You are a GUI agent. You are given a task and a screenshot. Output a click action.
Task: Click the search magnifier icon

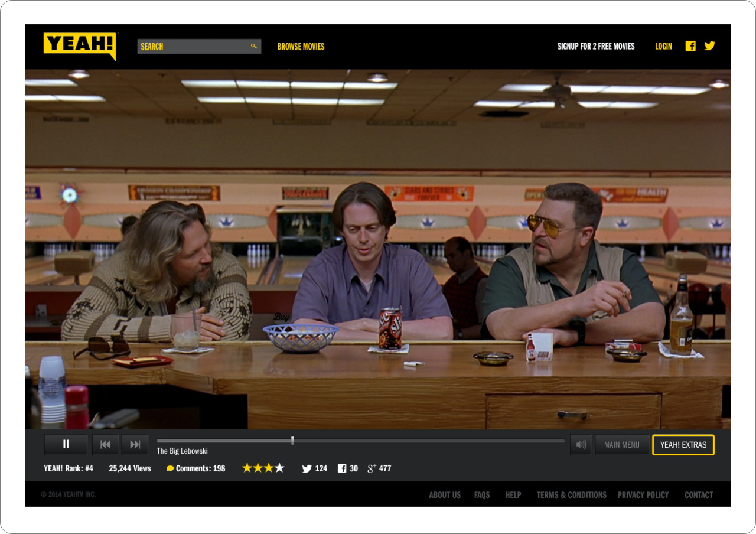tap(254, 46)
